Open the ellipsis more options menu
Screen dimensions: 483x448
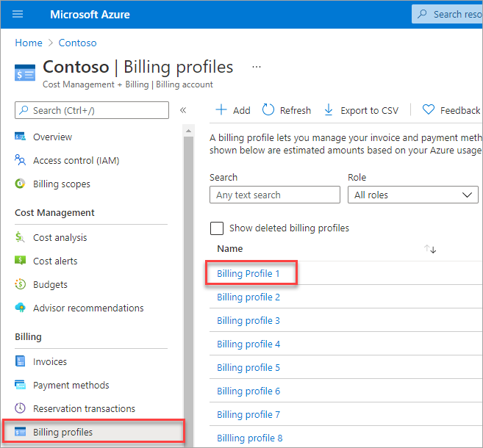[x=257, y=67]
